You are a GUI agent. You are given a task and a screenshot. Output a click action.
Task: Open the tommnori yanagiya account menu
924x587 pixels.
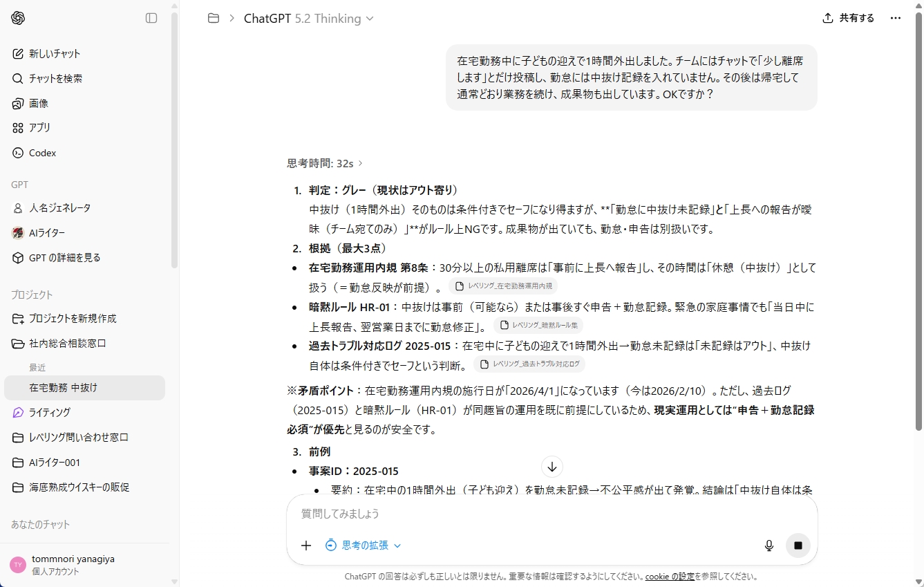[84, 565]
